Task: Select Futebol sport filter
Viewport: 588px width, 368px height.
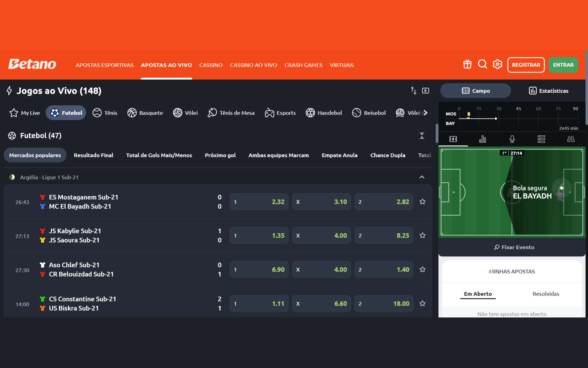Action: tap(66, 113)
